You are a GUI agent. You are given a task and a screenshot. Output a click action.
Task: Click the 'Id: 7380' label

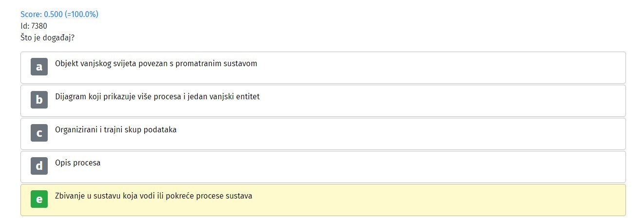pyautogui.click(x=34, y=26)
